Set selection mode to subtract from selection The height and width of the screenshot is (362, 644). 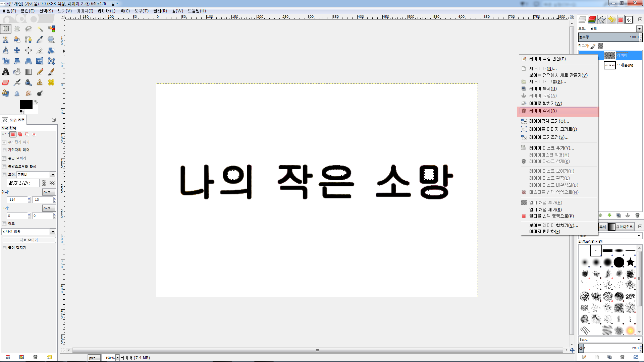(x=27, y=134)
